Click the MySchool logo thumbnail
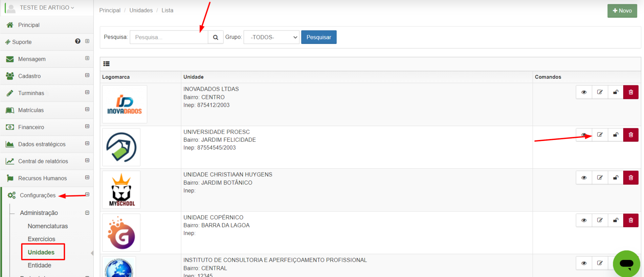Viewport: 644px width, 277px height. (x=121, y=190)
